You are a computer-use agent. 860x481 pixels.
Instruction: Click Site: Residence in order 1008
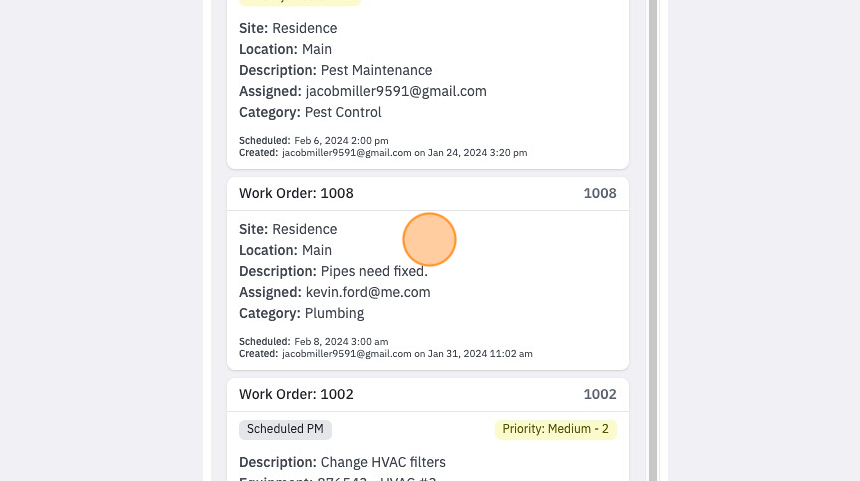[288, 229]
